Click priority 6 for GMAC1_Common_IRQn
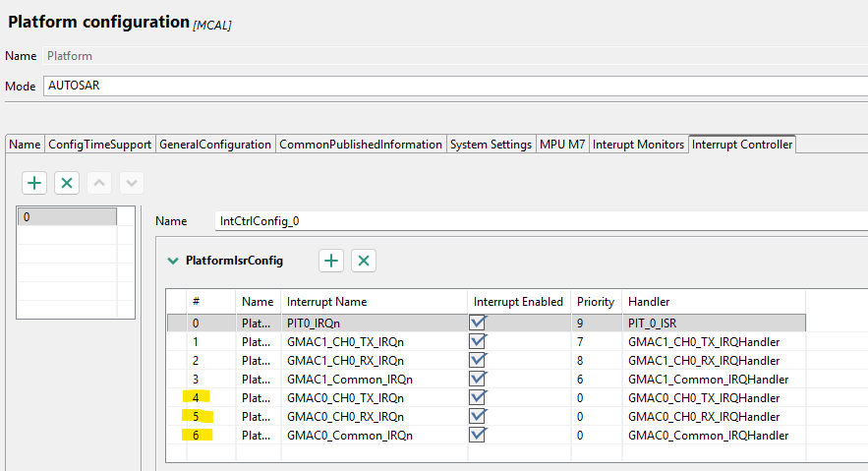The image size is (868, 471). [x=596, y=380]
